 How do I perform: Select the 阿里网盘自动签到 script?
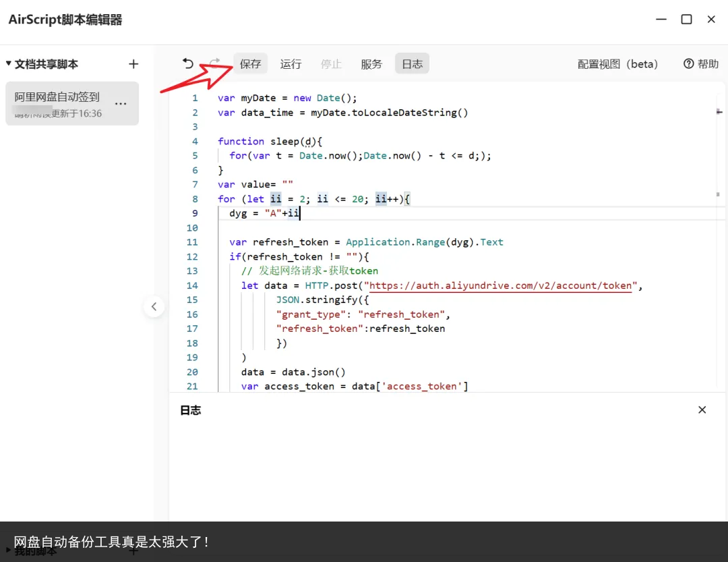pos(72,104)
